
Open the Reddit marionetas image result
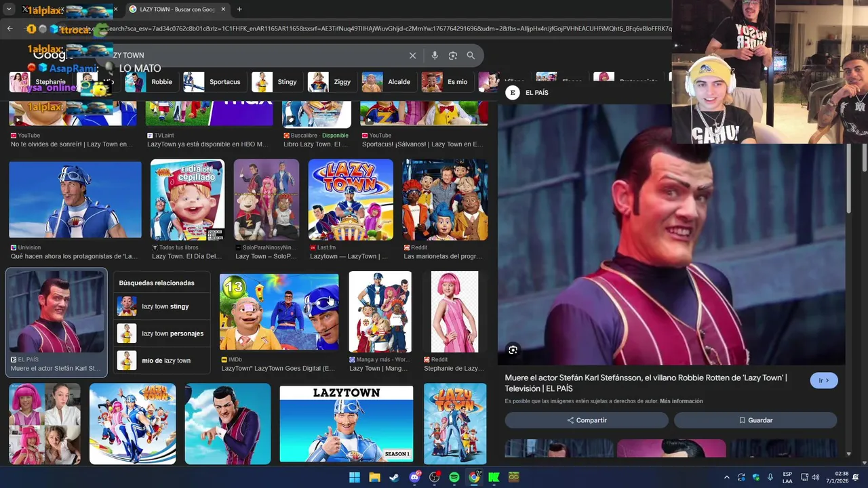(445, 200)
